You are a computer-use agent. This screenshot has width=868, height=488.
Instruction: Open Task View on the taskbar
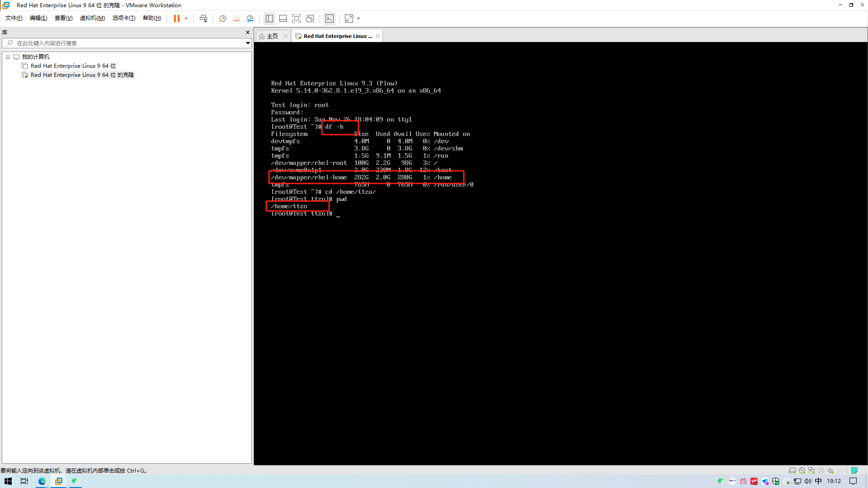click(x=24, y=481)
